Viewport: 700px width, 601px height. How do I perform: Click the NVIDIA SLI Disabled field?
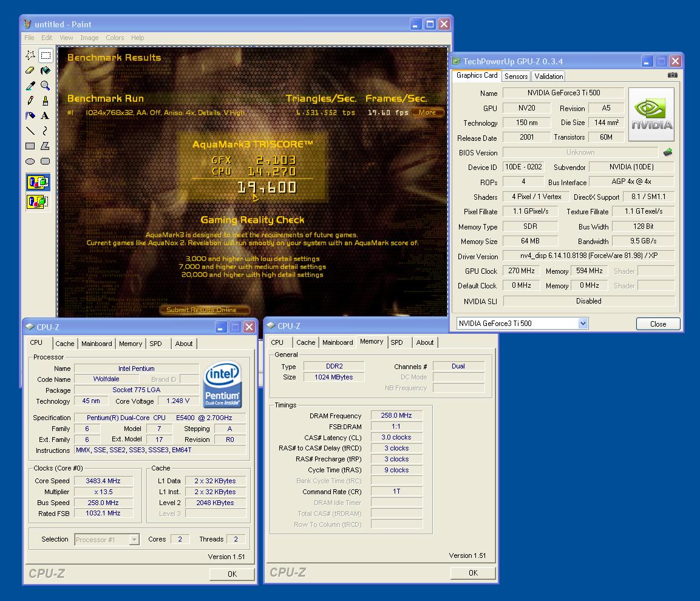[x=589, y=301]
